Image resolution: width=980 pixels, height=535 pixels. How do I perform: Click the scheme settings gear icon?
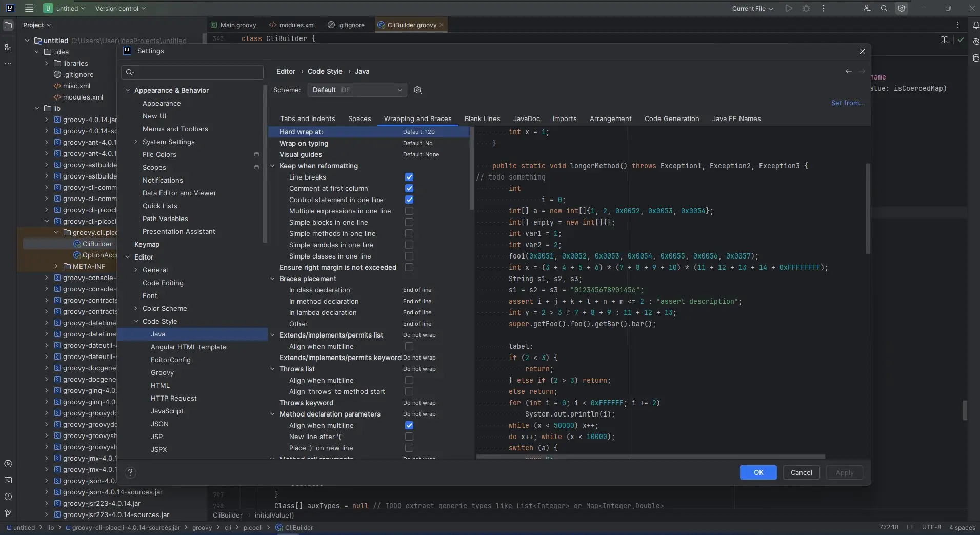coord(417,90)
